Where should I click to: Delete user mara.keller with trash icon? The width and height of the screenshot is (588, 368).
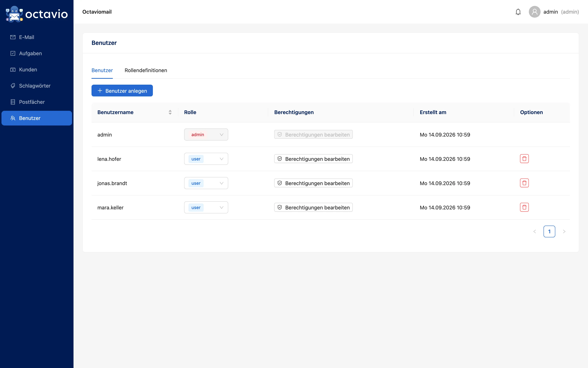tap(524, 207)
